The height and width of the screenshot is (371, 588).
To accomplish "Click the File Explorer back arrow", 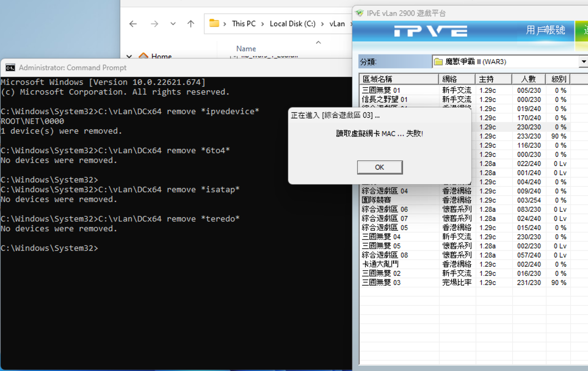I will (133, 24).
